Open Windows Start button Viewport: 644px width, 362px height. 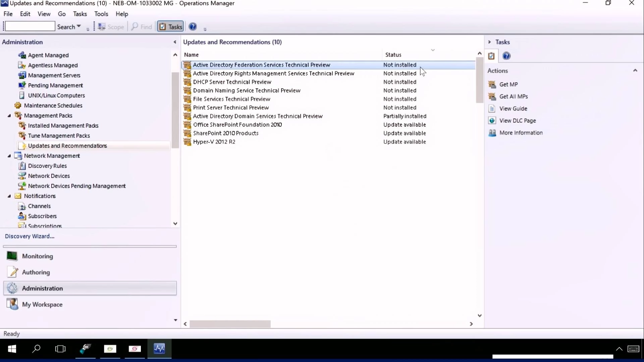tap(12, 349)
